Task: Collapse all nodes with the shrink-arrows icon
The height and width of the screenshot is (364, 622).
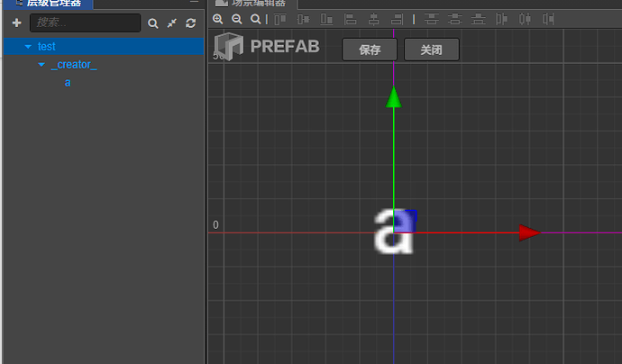Action: click(x=172, y=23)
